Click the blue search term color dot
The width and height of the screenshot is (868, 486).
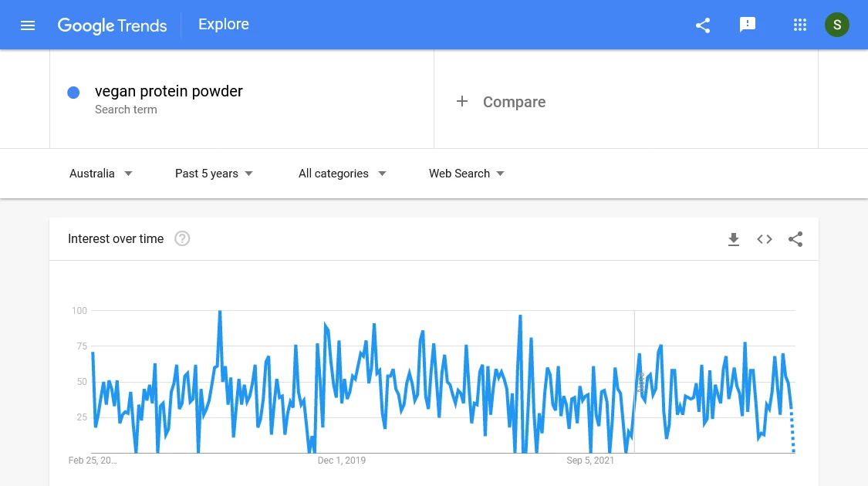coord(73,93)
